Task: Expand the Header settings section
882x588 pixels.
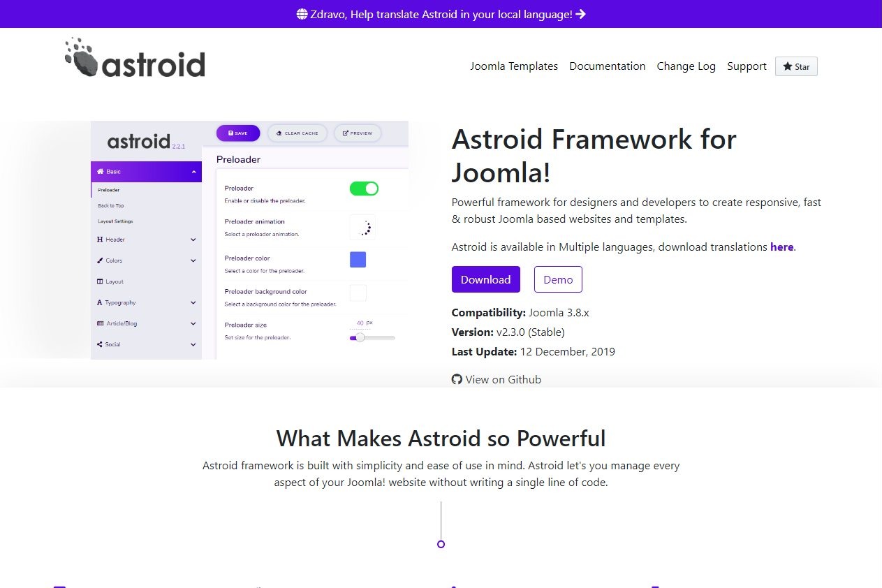Action: 193,240
